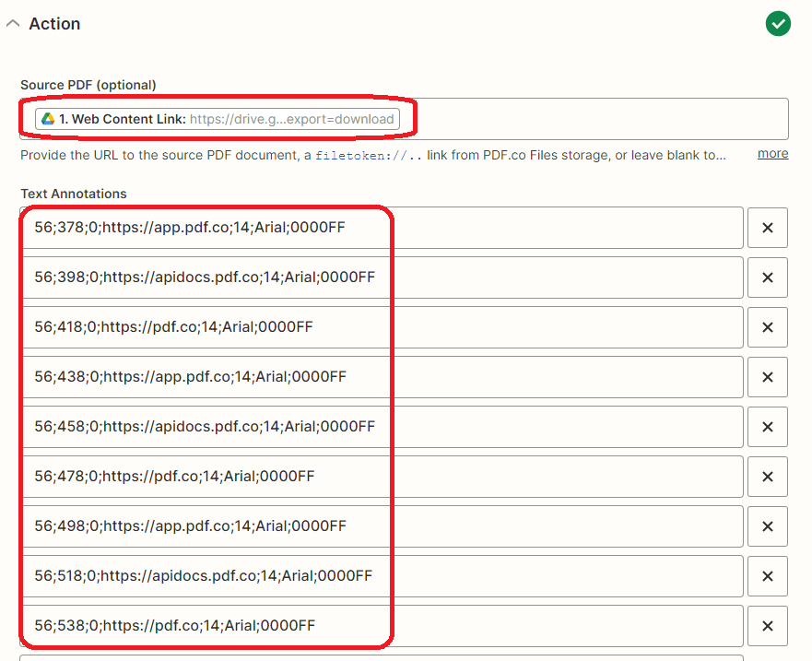This screenshot has height=661, width=812.
Task: Collapse the Action section
Action: (x=12, y=24)
